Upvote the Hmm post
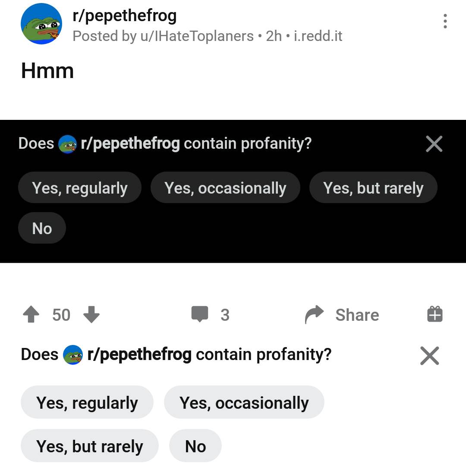This screenshot has width=466, height=476. point(31,315)
